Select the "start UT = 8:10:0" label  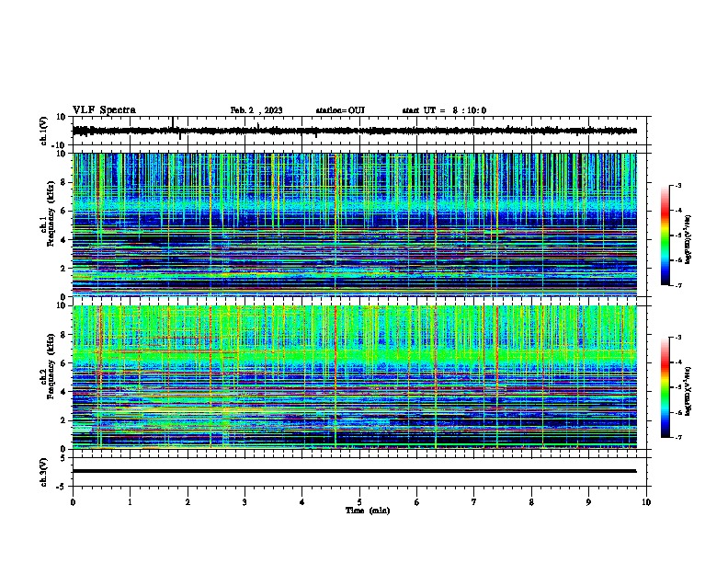point(444,110)
